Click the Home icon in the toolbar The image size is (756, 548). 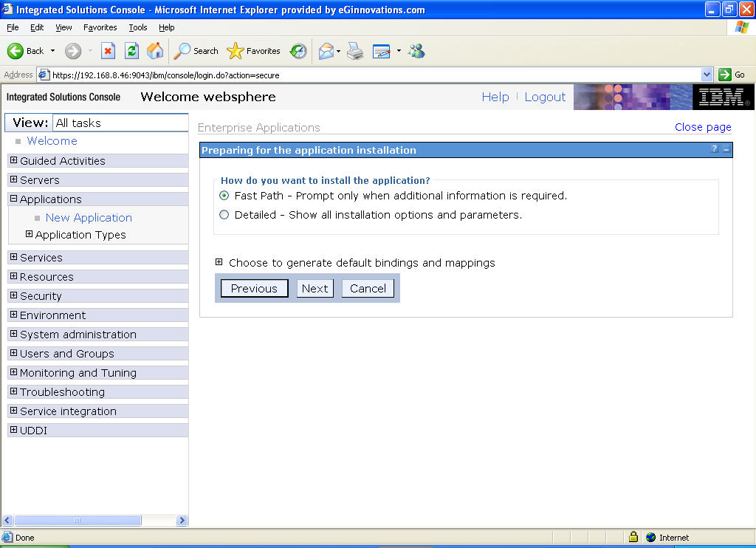point(155,51)
